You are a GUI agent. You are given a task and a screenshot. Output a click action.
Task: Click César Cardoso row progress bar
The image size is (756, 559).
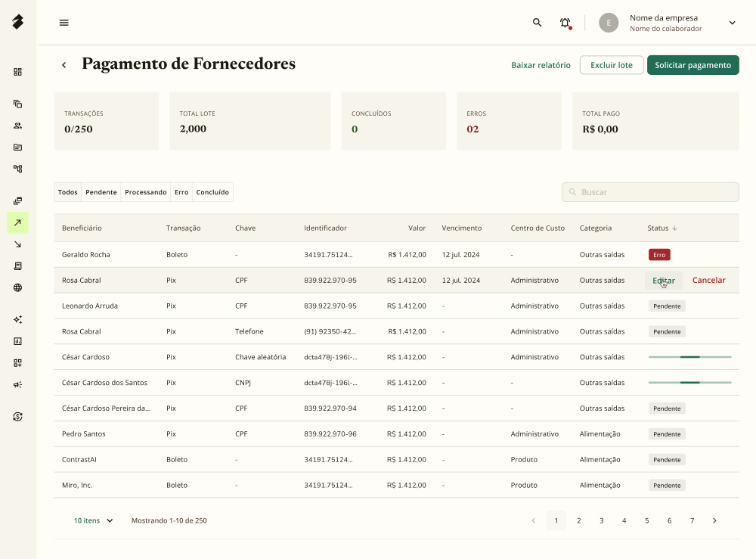pyautogui.click(x=690, y=357)
